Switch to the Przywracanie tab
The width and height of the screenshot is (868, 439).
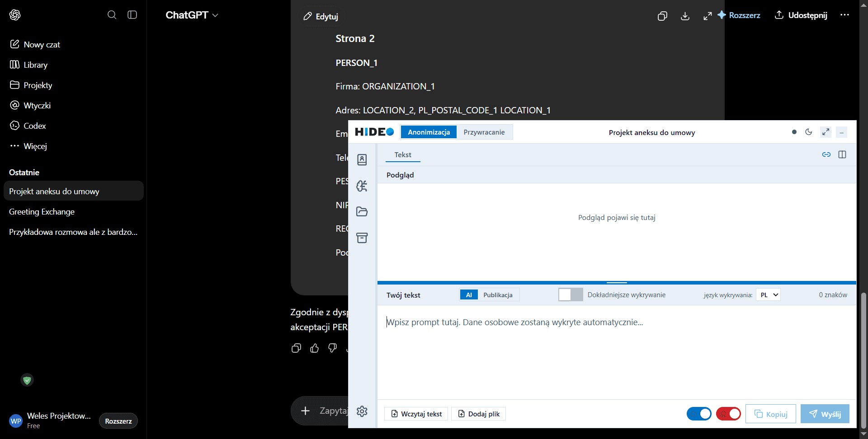tap(484, 132)
